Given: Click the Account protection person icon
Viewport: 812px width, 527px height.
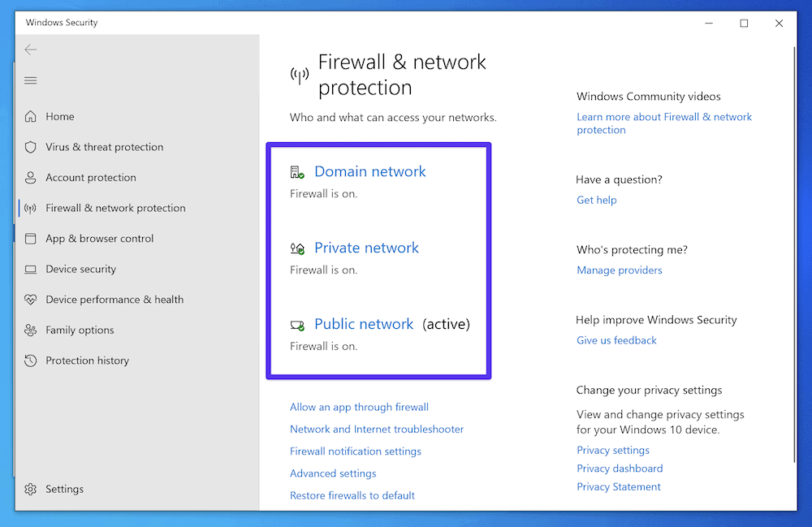Looking at the screenshot, I should [30, 177].
